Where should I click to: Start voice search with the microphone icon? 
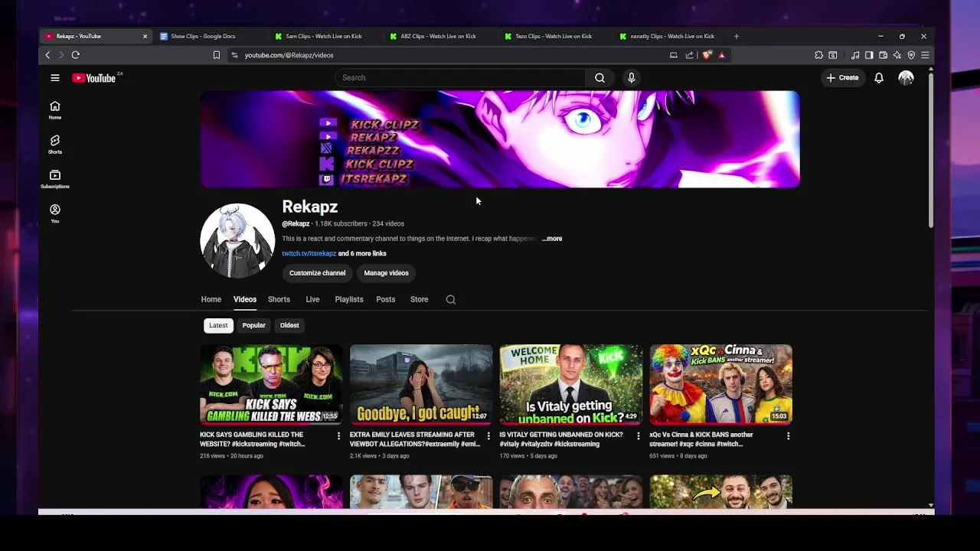(x=632, y=77)
